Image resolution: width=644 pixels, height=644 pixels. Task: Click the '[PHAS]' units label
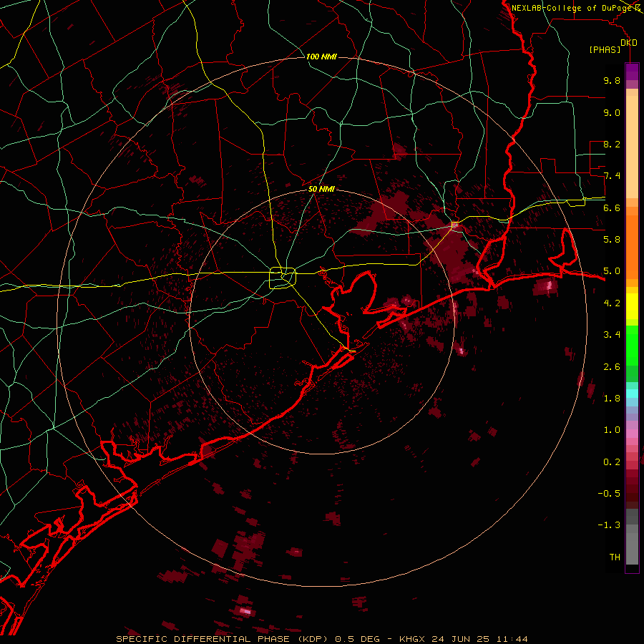(x=605, y=50)
